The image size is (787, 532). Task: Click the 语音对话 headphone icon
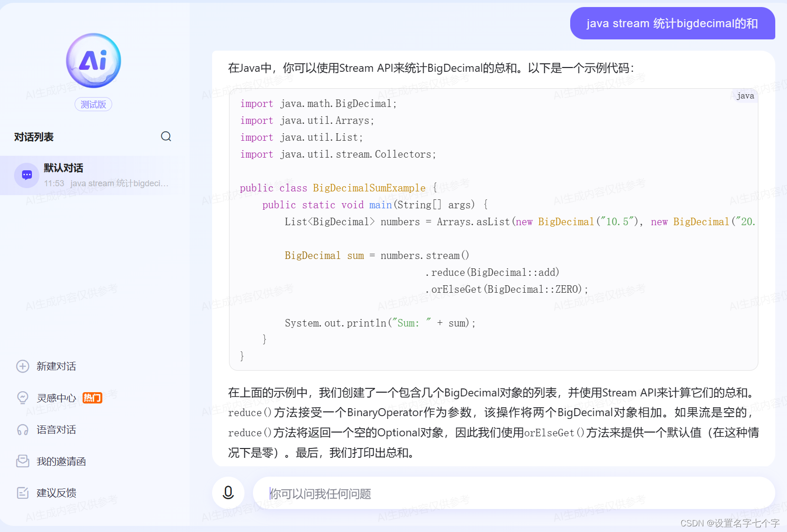pos(23,430)
